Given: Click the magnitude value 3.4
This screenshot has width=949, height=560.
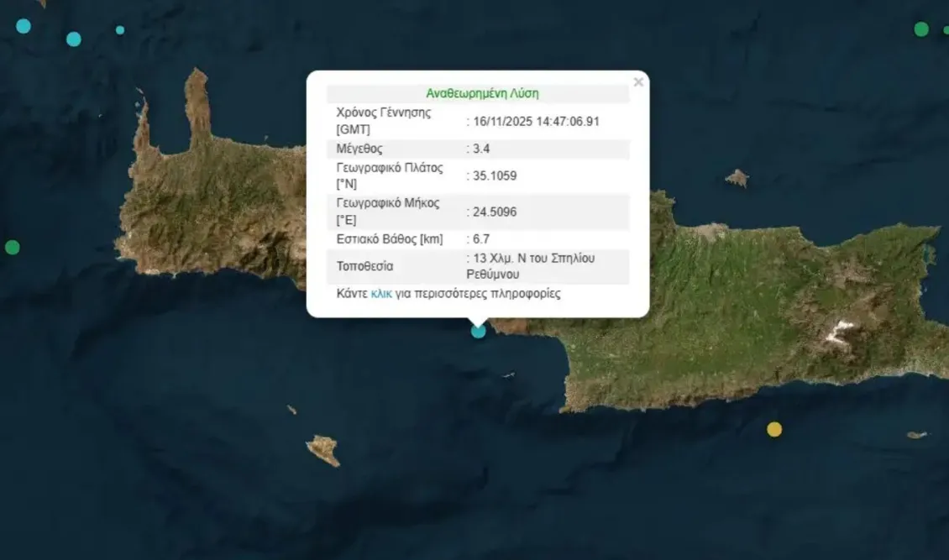Looking at the screenshot, I should tap(481, 149).
